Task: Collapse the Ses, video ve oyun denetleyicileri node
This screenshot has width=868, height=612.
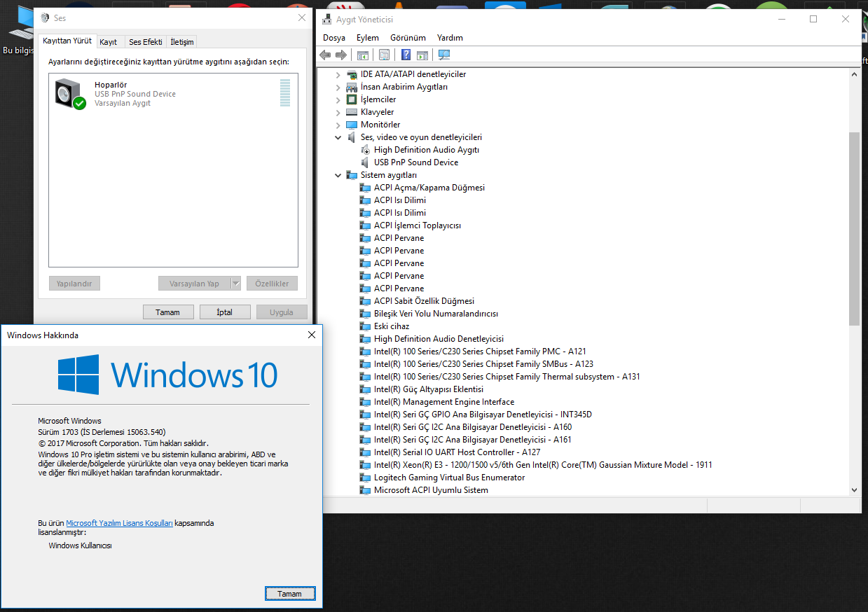Action: 338,137
